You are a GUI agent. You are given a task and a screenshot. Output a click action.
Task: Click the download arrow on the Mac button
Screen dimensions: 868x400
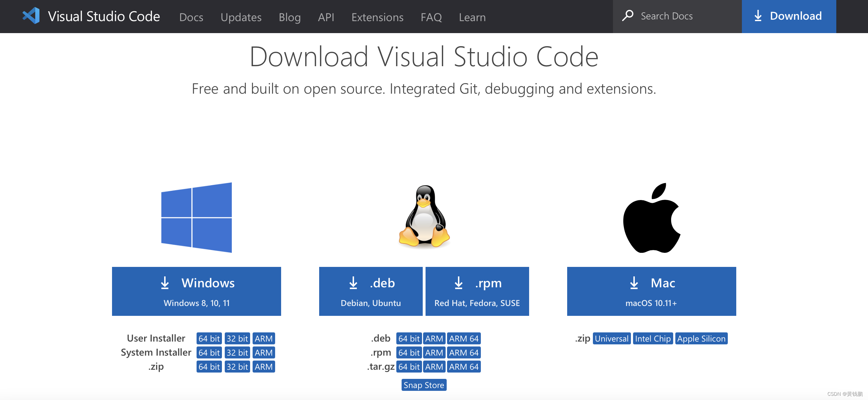(x=634, y=282)
